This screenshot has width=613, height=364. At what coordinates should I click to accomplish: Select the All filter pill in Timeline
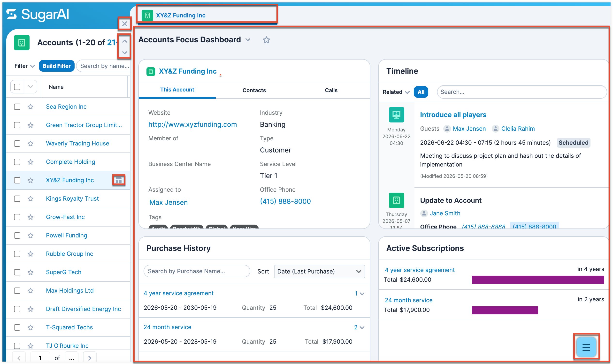coord(421,92)
